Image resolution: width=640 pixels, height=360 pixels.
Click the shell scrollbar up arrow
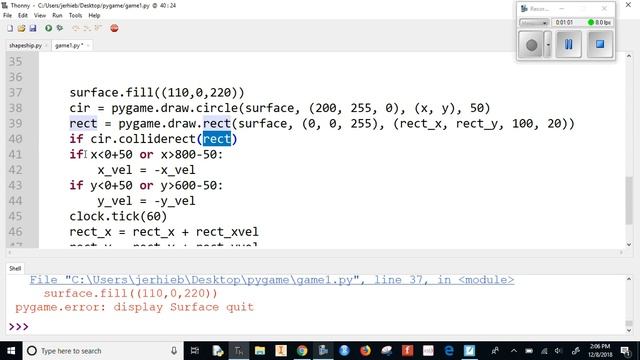pyautogui.click(x=629, y=279)
